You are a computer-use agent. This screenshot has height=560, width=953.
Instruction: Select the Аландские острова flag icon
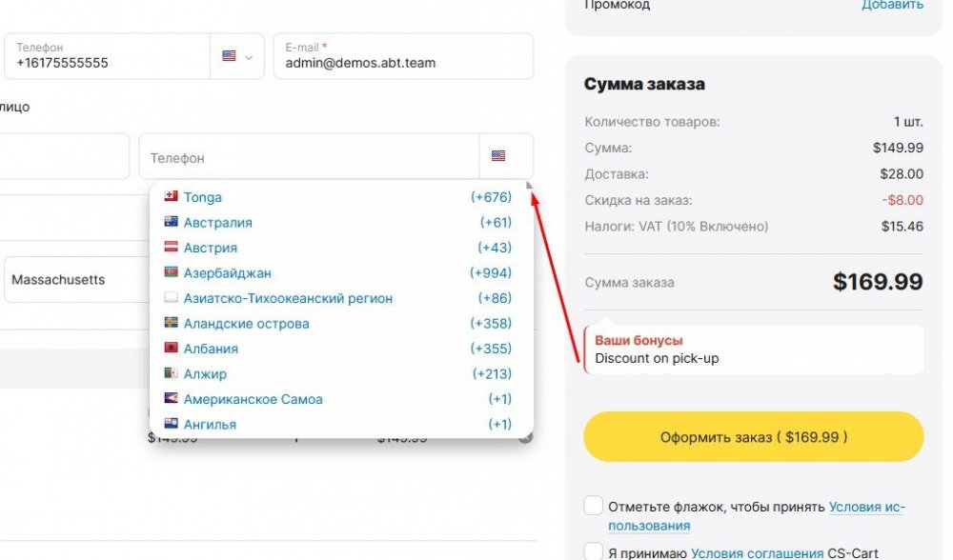pyautogui.click(x=172, y=324)
